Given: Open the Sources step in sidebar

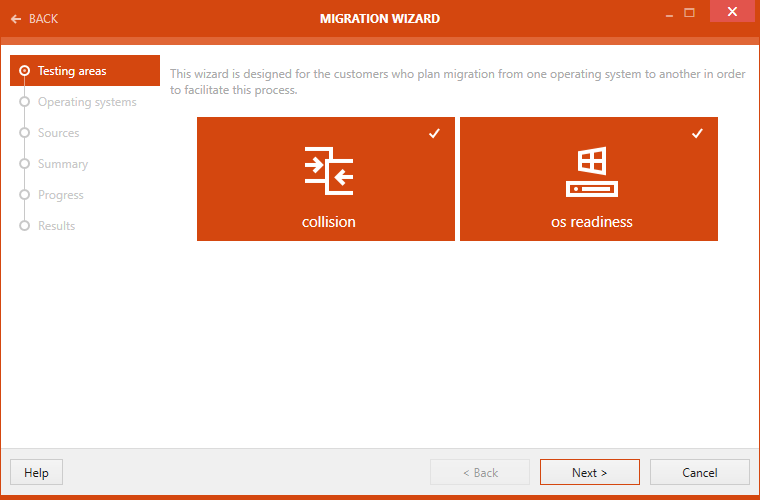Looking at the screenshot, I should click(58, 133).
